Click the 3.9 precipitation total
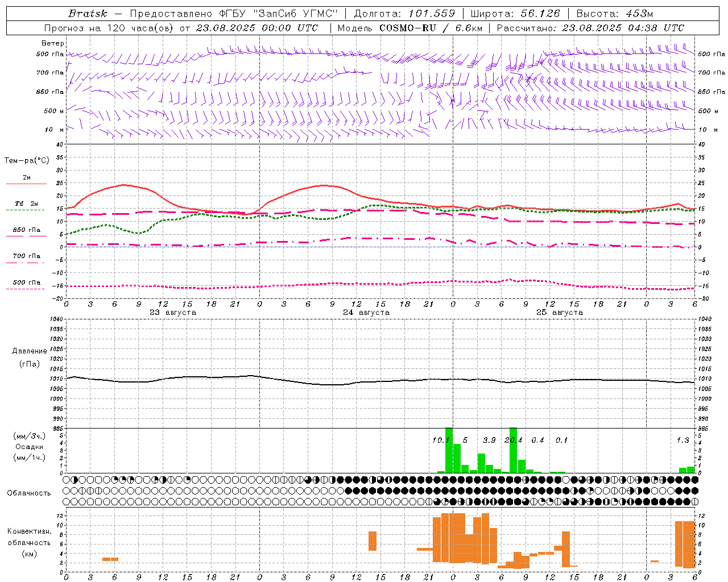The width and height of the screenshot is (728, 582). [x=489, y=440]
